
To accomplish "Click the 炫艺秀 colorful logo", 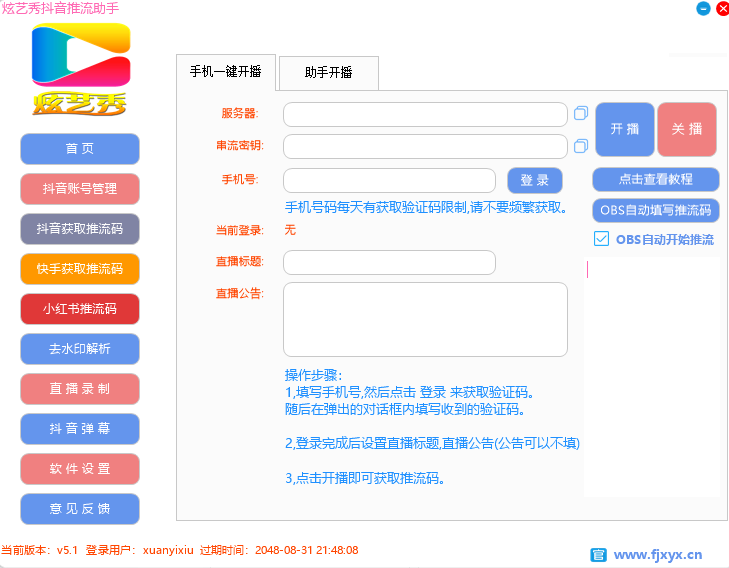I will pos(80,69).
